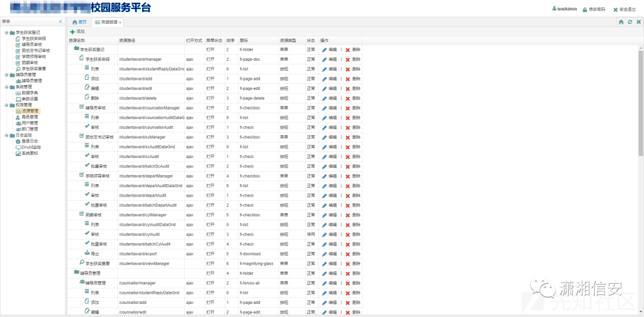Delete the /studentaward/departManager row
644x317 pixels.
pyautogui.click(x=353, y=176)
